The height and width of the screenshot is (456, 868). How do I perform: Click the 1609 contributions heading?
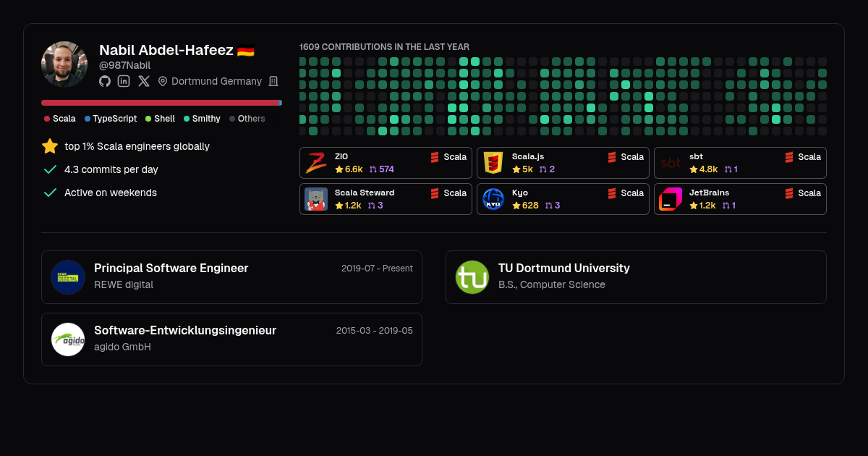384,47
